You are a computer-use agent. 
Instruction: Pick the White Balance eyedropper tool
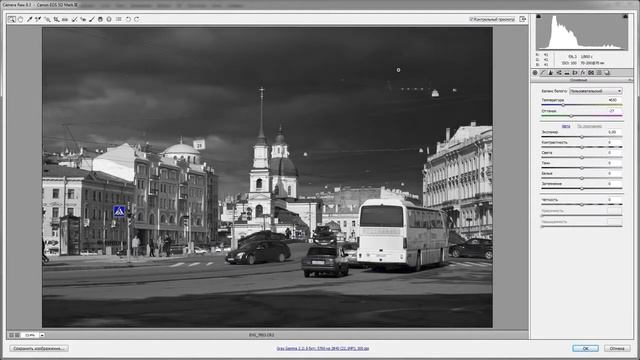(x=29, y=19)
